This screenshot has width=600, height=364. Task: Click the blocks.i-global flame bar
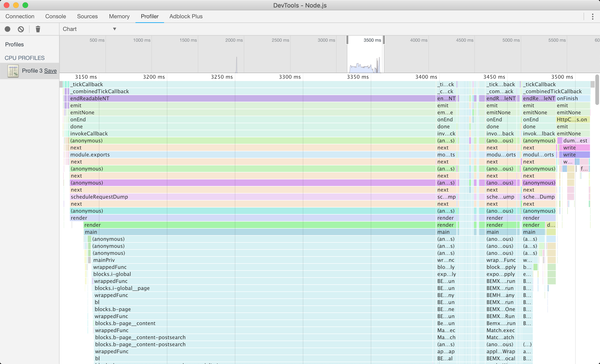coord(264,274)
